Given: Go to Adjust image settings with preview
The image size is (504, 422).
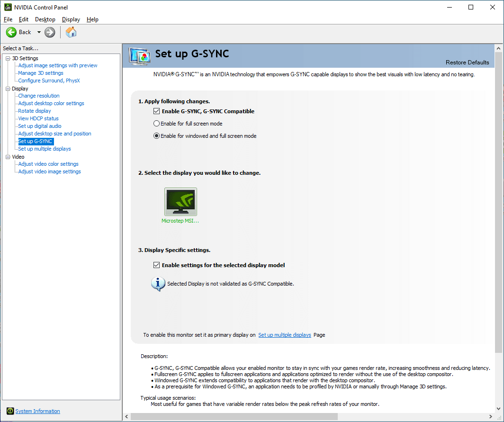Looking at the screenshot, I should (x=57, y=65).
